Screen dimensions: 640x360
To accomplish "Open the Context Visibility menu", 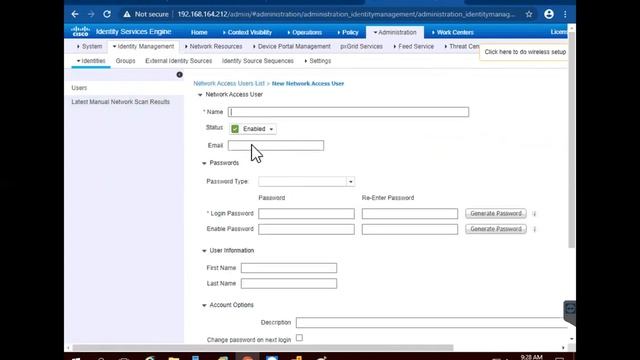I will 247,32.
